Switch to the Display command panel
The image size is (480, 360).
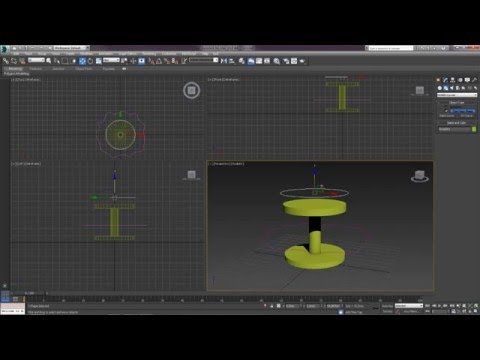(467, 80)
